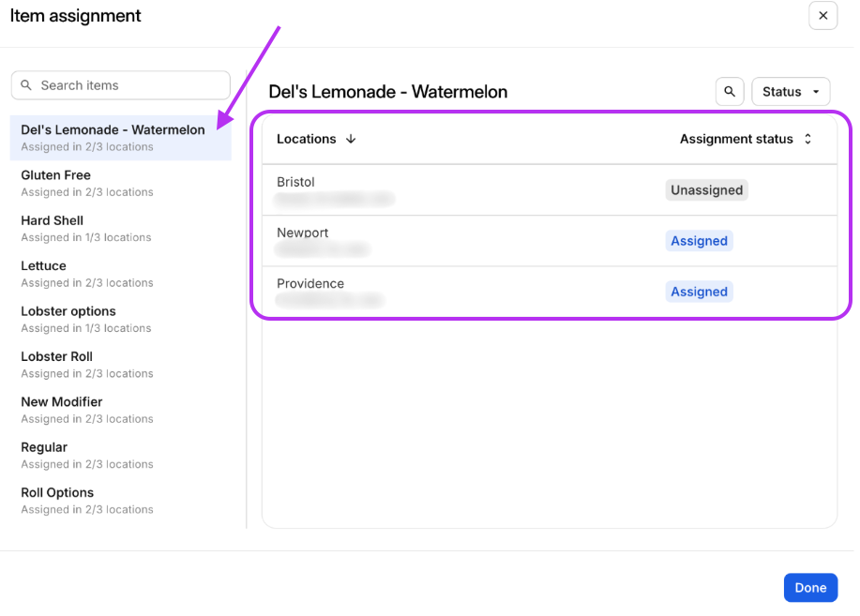The height and width of the screenshot is (616, 860).
Task: Toggle Bristol's Unassigned status badge
Action: coord(706,190)
